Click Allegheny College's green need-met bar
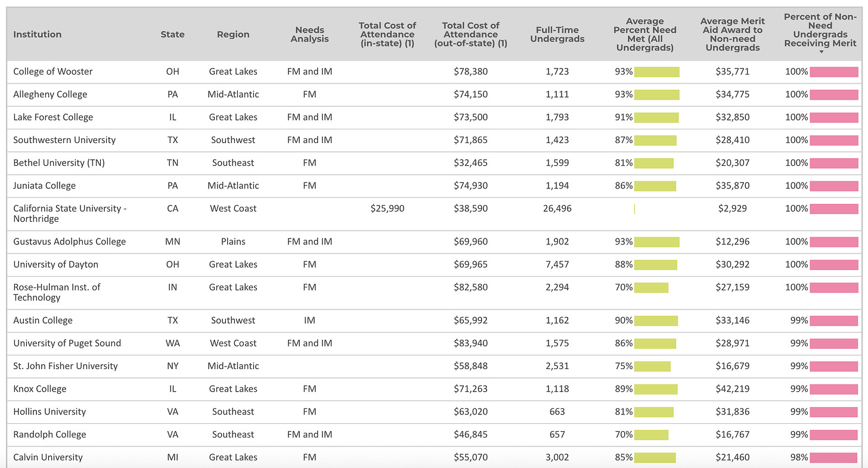Image resolution: width=868 pixels, height=468 pixels. [656, 94]
